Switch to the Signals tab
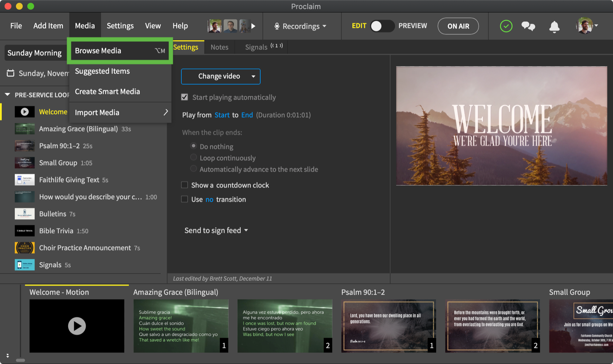The width and height of the screenshot is (613, 364). tap(264, 47)
